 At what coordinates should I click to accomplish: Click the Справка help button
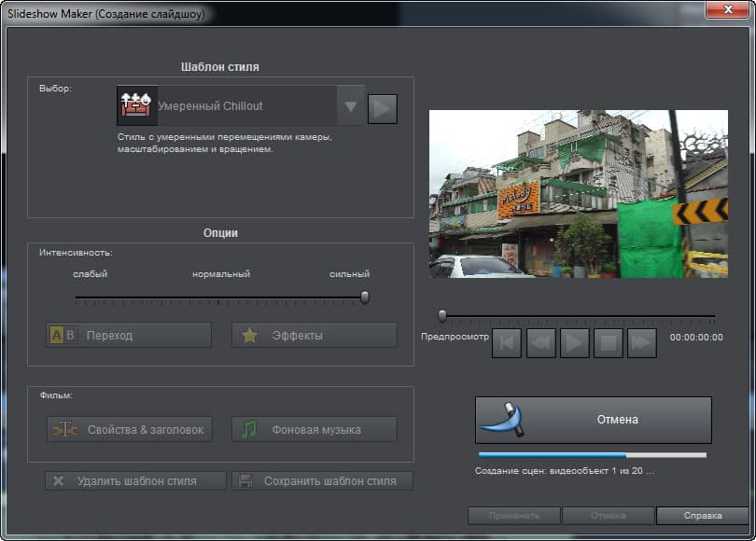pyautogui.click(x=703, y=516)
